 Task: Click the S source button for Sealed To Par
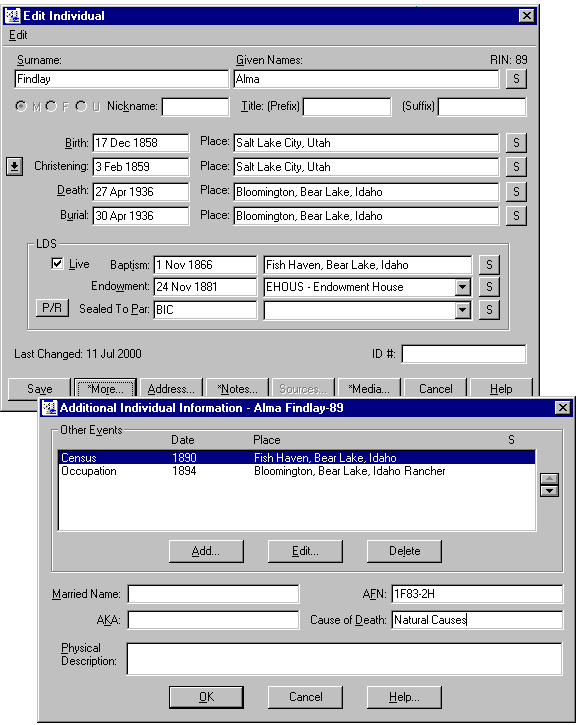click(489, 310)
